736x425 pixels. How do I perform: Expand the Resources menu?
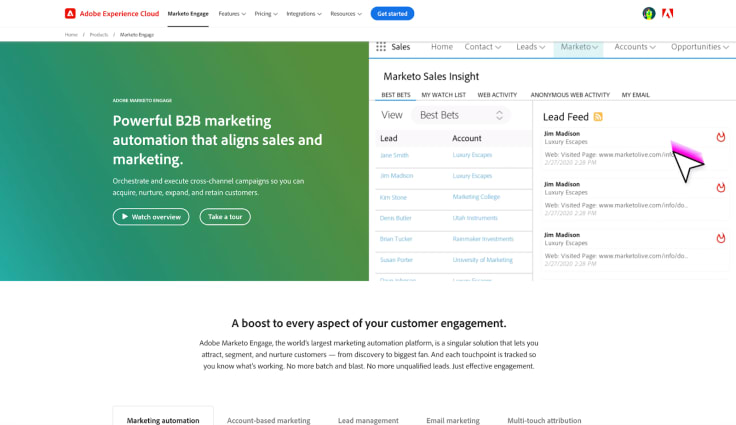click(346, 14)
